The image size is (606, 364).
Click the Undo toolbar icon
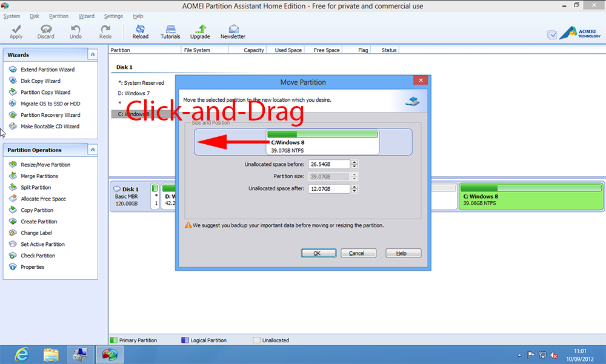pos(75,31)
